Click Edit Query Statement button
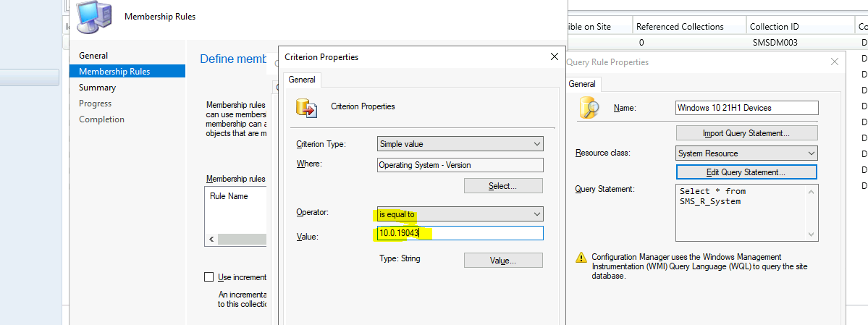Viewport: 868px width, 325px height. tap(747, 172)
